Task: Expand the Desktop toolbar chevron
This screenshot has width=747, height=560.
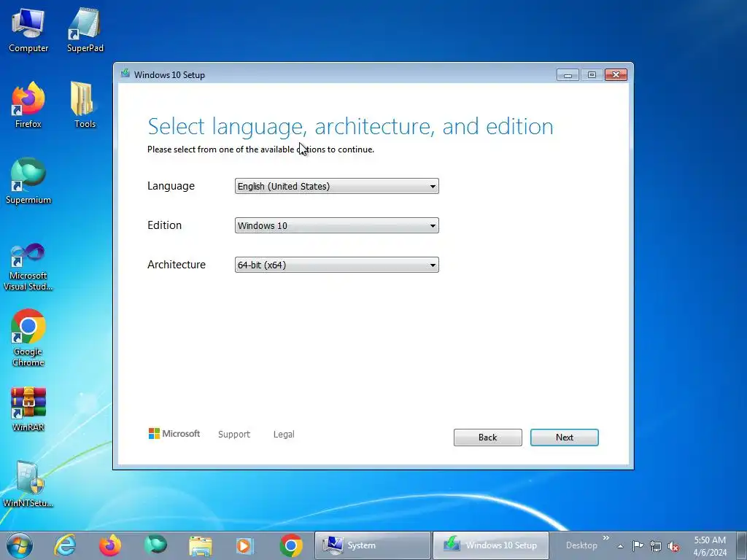Action: click(606, 538)
